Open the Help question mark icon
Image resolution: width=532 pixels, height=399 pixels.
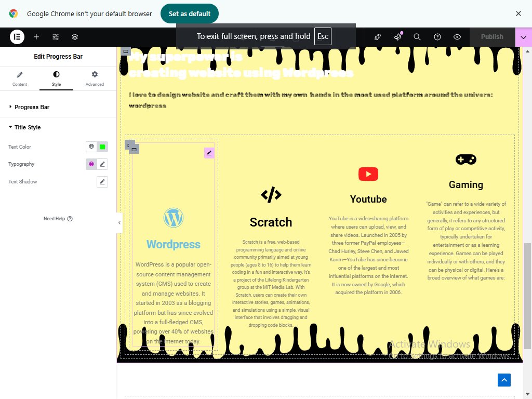click(437, 37)
